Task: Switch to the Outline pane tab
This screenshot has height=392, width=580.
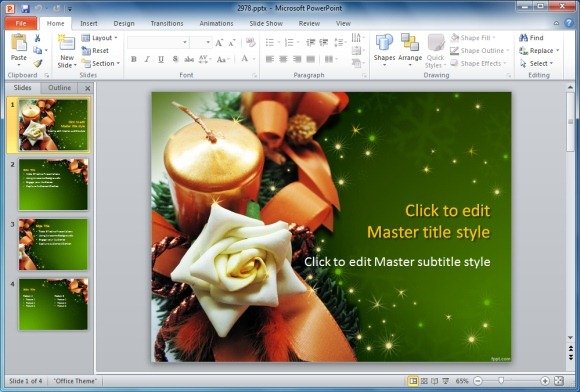Action: click(x=60, y=88)
